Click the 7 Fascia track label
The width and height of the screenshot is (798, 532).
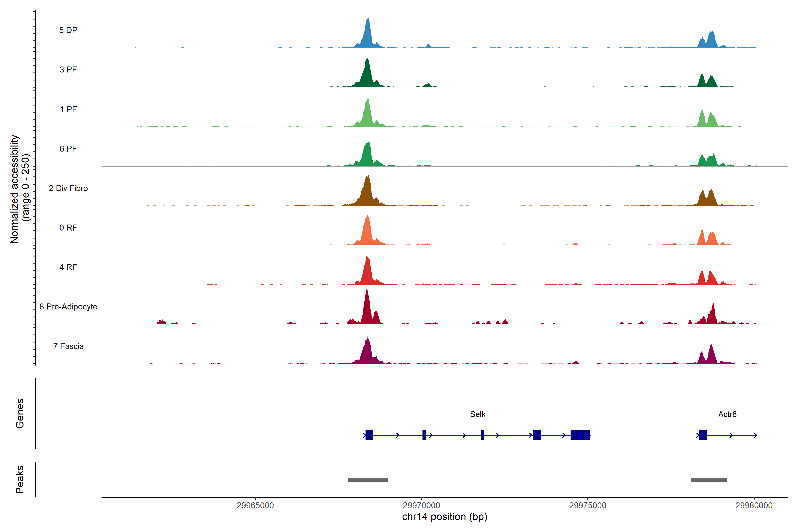tap(68, 346)
